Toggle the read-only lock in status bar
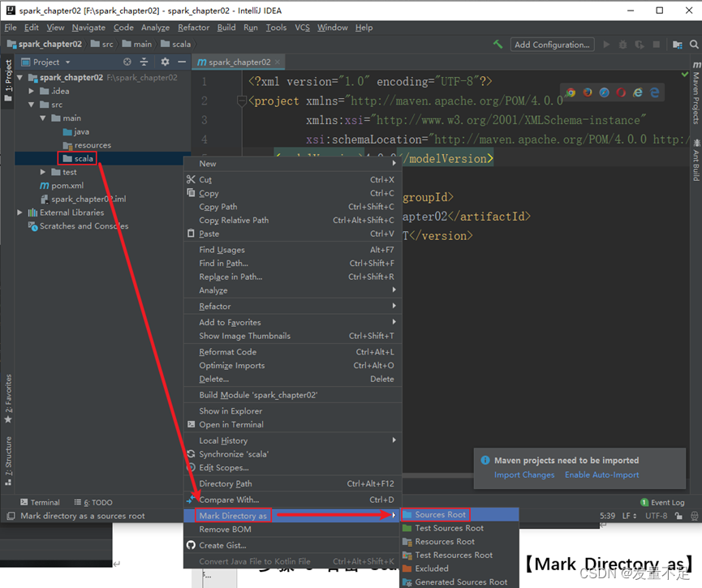 point(678,516)
